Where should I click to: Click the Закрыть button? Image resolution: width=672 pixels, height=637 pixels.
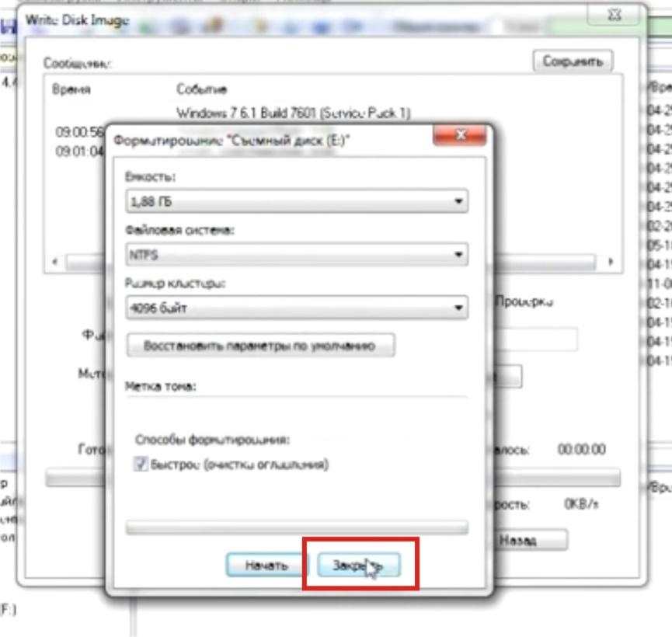point(358,566)
